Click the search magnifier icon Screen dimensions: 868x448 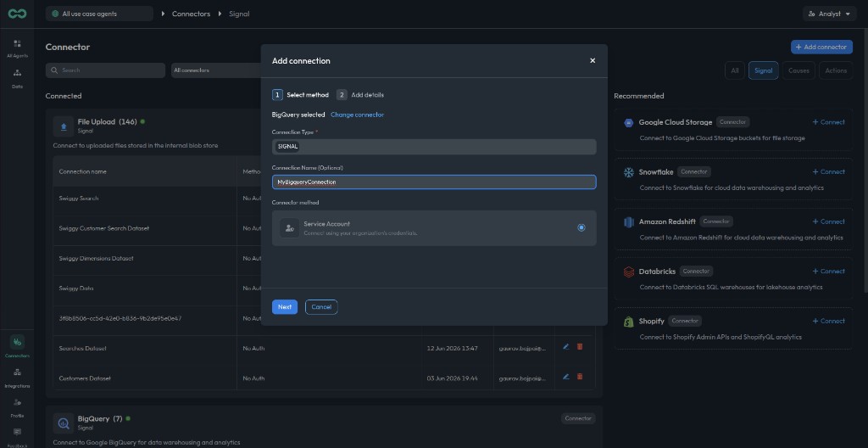55,70
